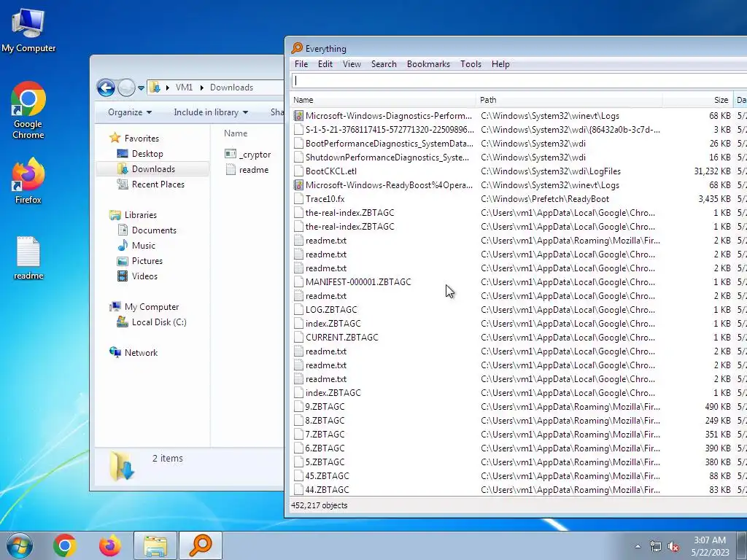The width and height of the screenshot is (747, 560).
Task: Click the network tray icon
Action: point(656,547)
